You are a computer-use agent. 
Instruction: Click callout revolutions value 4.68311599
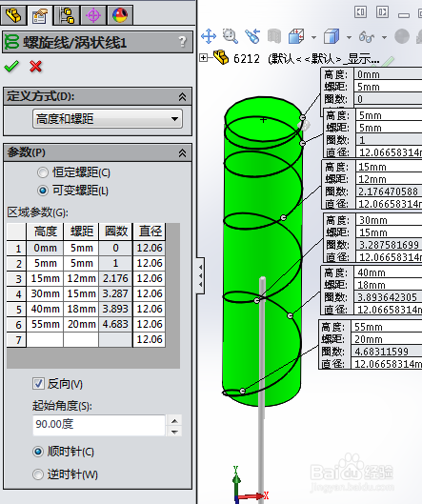[x=387, y=352]
